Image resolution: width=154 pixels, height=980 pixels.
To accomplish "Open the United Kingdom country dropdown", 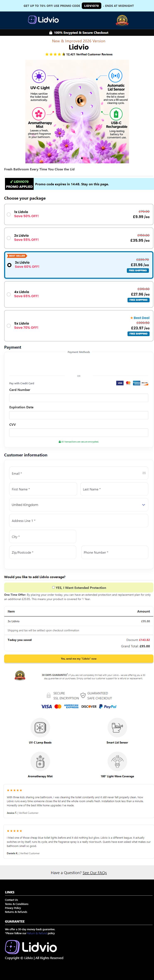I will click(x=79, y=505).
